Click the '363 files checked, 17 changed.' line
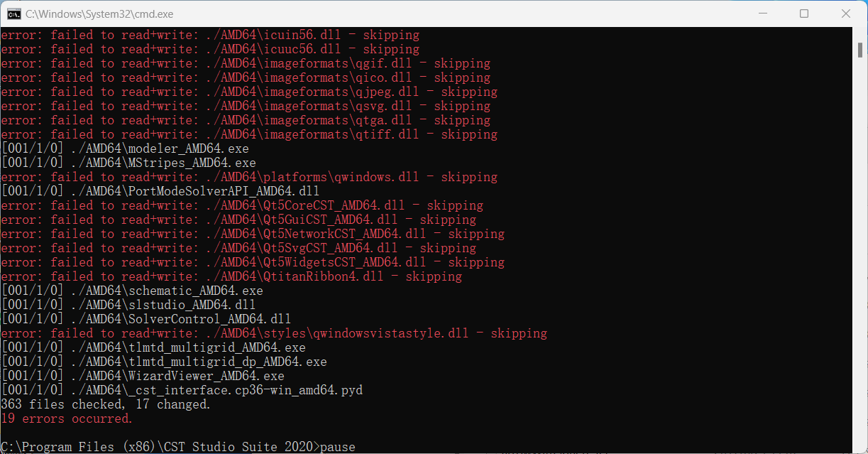This screenshot has height=454, width=868. [x=106, y=404]
